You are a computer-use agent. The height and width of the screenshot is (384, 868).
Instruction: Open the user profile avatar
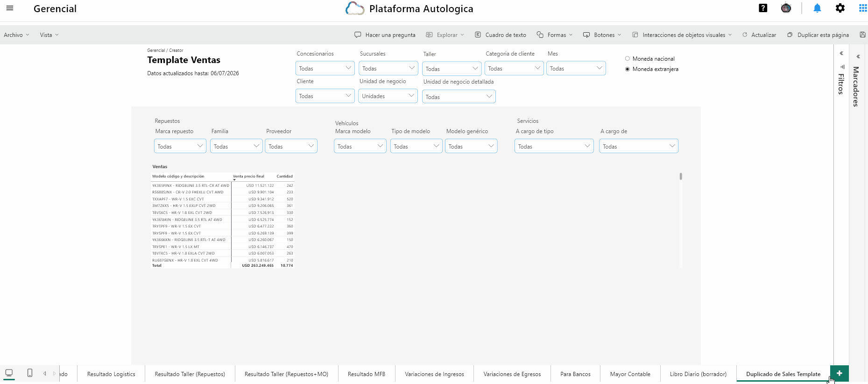[x=786, y=8]
